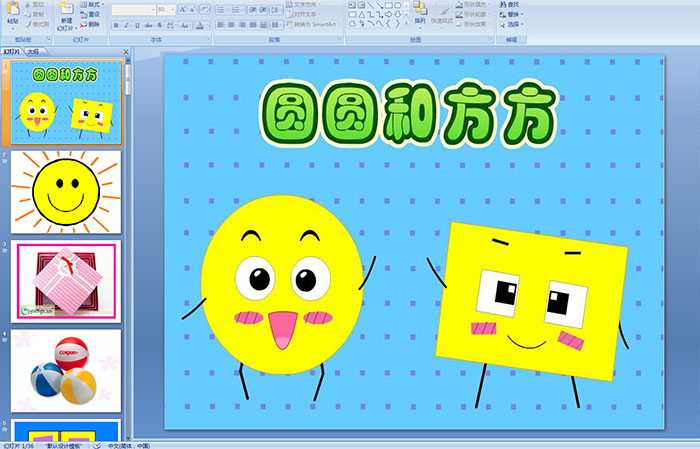
Task: Switch to the Outline (大纲) pane tab
Action: [33, 52]
